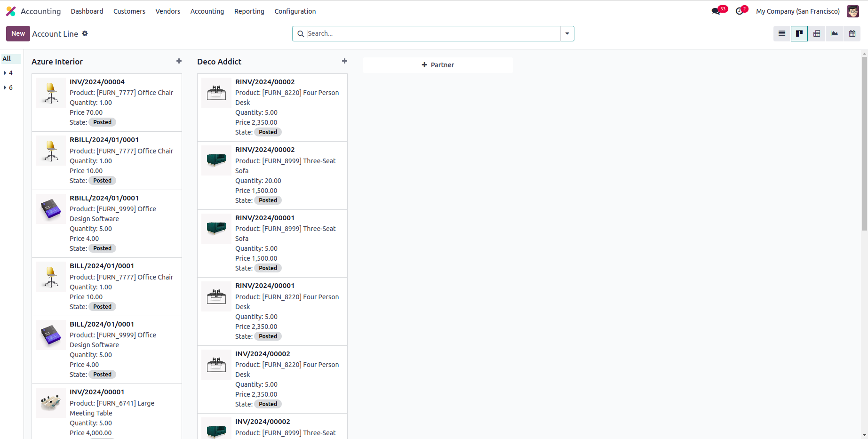Open Three-Seat Sofa image on RINV/2024/00001 card
Viewport: 868px width, 439px height.
tap(216, 229)
